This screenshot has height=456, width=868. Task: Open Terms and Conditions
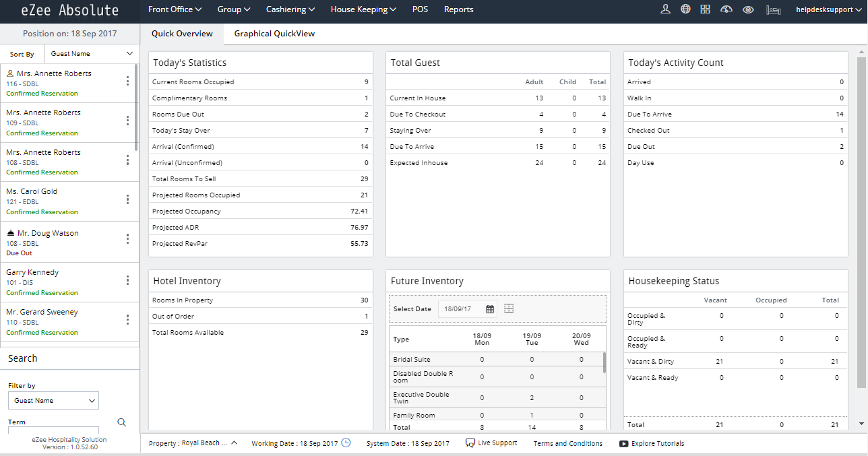[567, 443]
